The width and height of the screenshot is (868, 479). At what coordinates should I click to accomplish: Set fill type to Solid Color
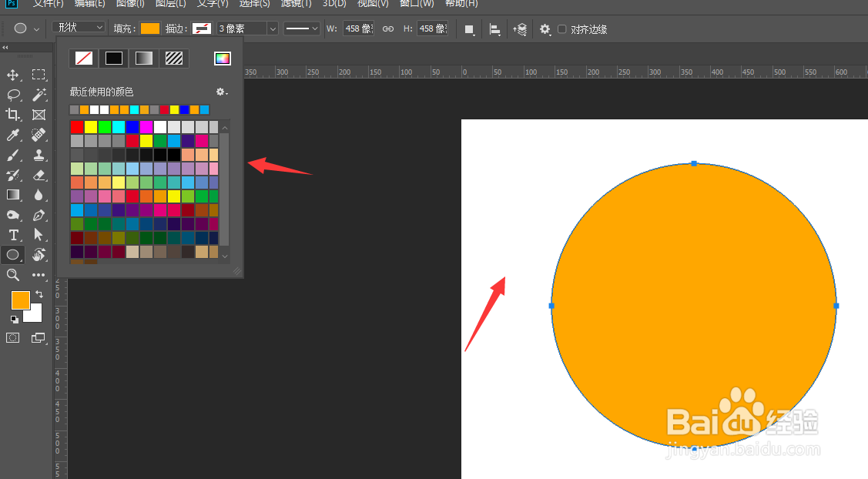coord(114,59)
